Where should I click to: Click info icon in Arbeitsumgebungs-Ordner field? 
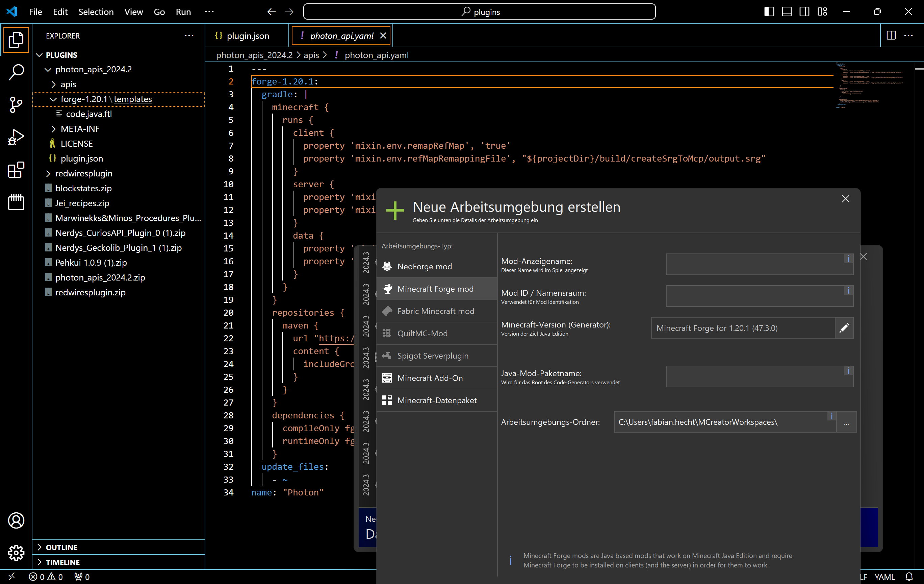coord(831,416)
